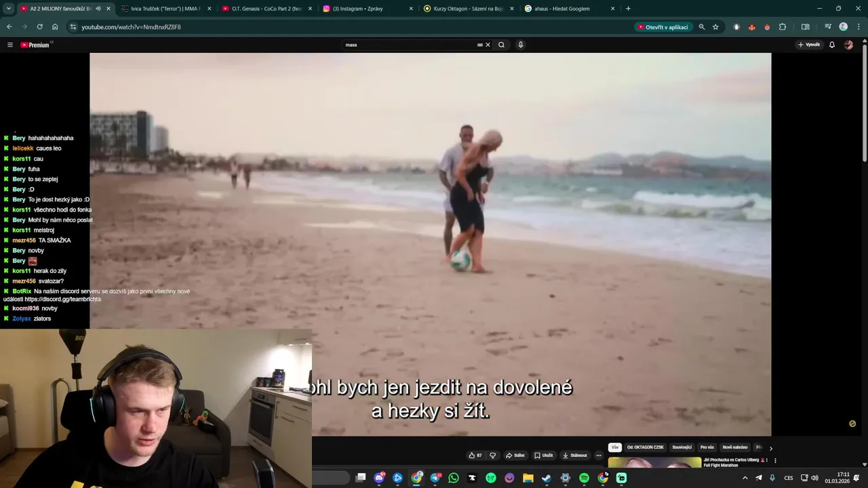Screen dimensions: 868x488
Task: Open WhatsApp from the taskbar
Action: pyautogui.click(x=454, y=478)
